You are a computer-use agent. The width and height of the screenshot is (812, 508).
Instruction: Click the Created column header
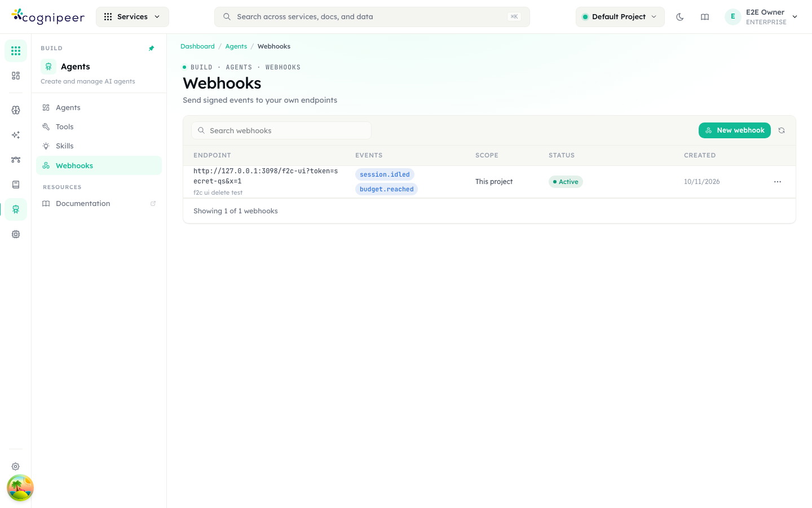coord(700,155)
